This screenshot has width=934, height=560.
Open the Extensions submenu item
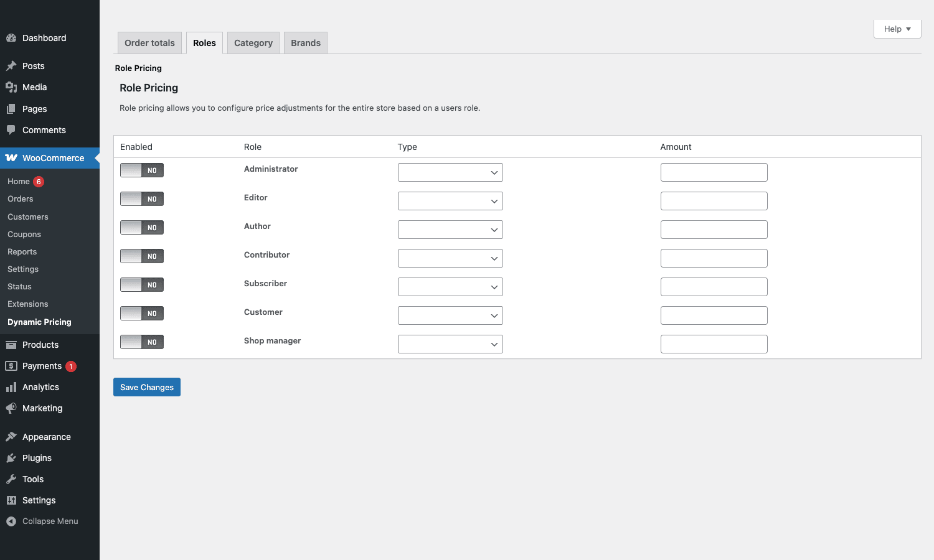point(28,304)
